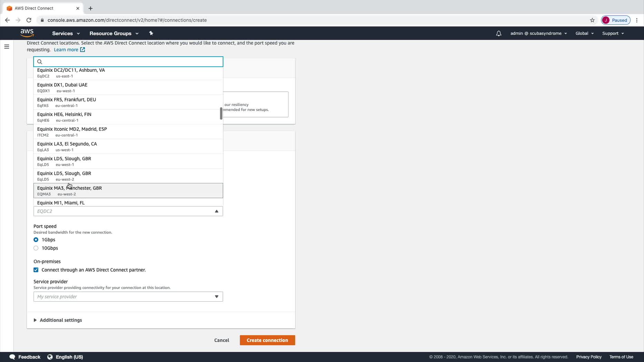Viewport: 644px width, 362px height.
Task: Choose Equinix LD5 Slough with eu-west-2 region
Action: click(x=128, y=176)
